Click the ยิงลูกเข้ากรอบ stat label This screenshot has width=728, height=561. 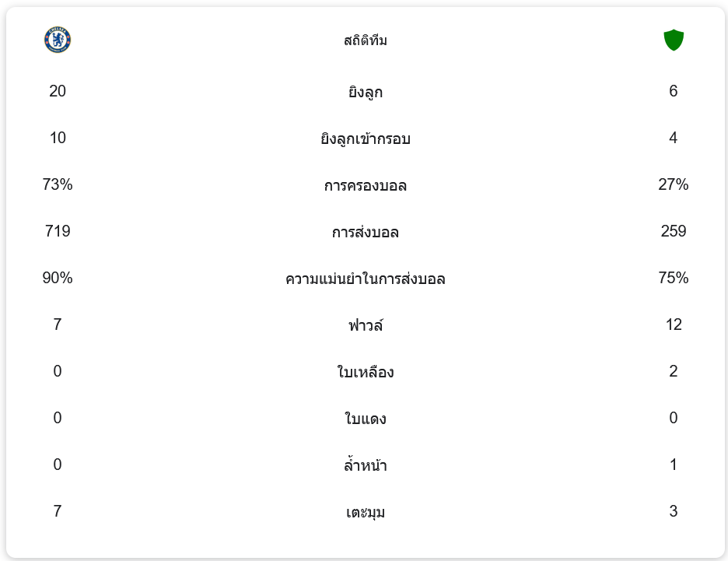[x=365, y=138]
